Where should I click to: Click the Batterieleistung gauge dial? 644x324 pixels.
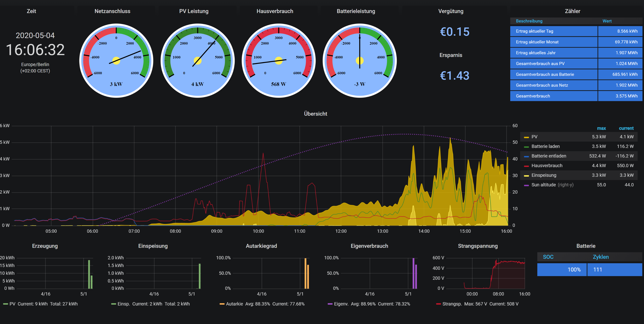click(x=360, y=61)
